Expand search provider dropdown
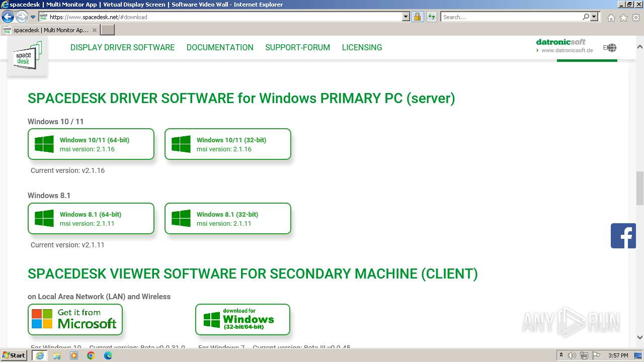Viewport: 644px width, 362px height. 595,17
